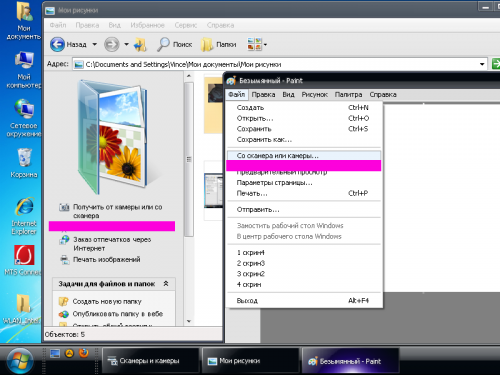
Task: Open Избранное menu in Explorer
Action: pyautogui.click(x=147, y=25)
